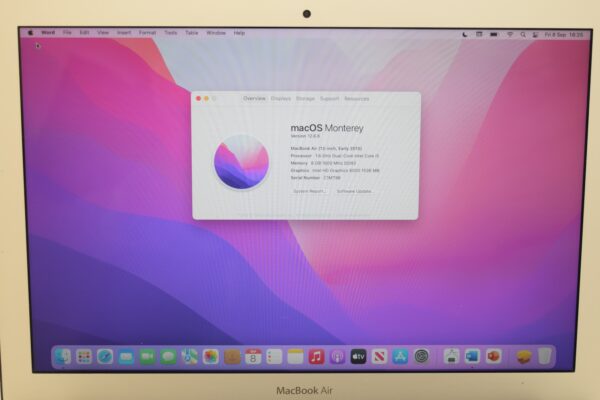Open the Music app icon

pyautogui.click(x=316, y=356)
